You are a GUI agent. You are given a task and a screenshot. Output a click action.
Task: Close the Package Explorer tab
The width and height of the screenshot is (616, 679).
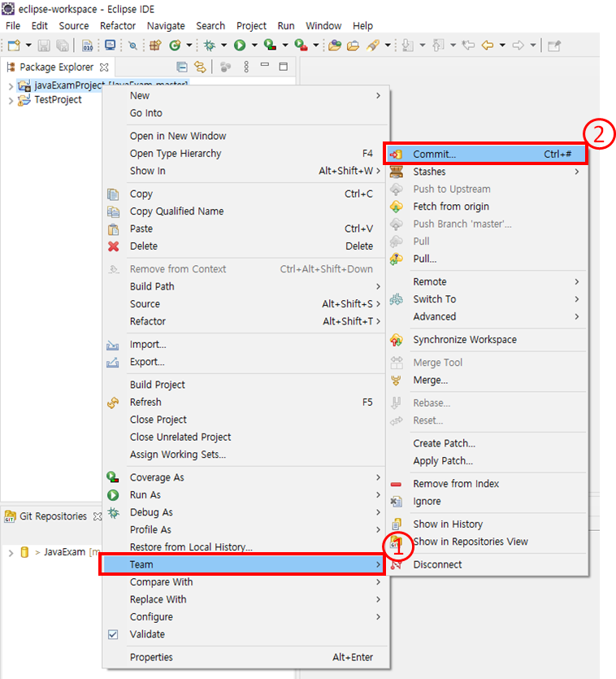pos(104,67)
